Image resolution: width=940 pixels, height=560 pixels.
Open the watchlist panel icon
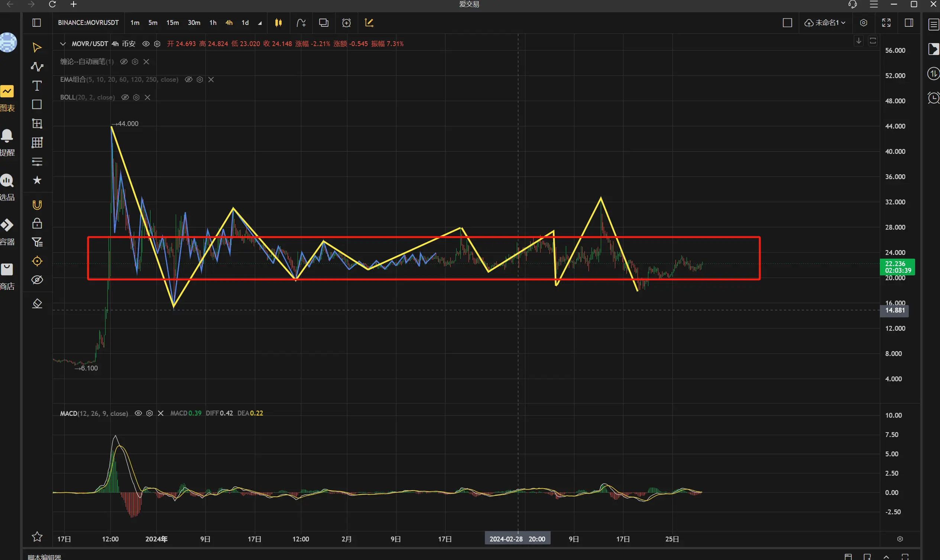click(x=934, y=25)
